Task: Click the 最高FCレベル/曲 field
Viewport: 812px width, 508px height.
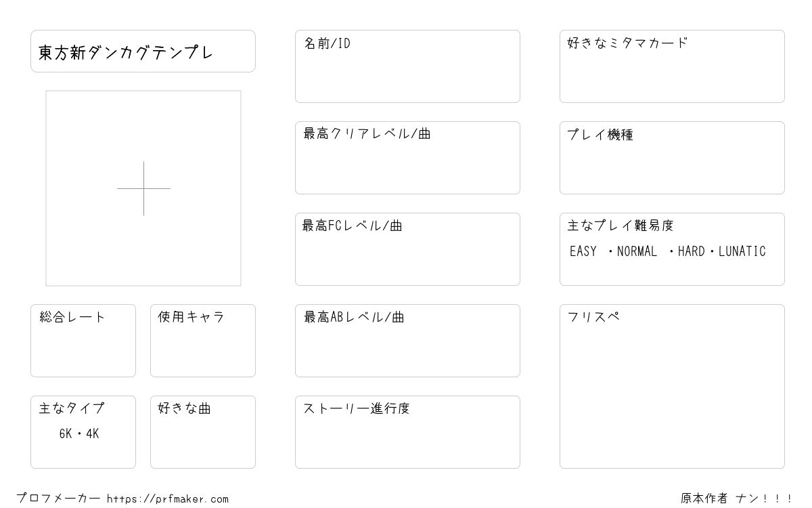Action: pyautogui.click(x=407, y=249)
